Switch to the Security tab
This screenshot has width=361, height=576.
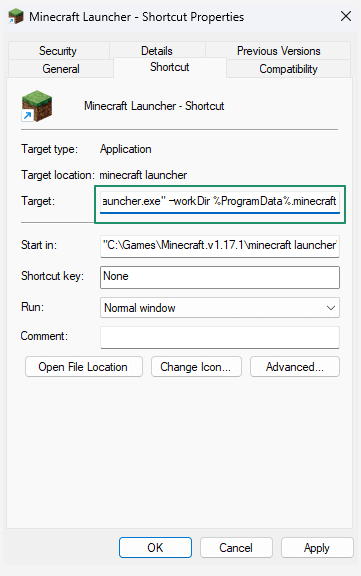pyautogui.click(x=58, y=51)
